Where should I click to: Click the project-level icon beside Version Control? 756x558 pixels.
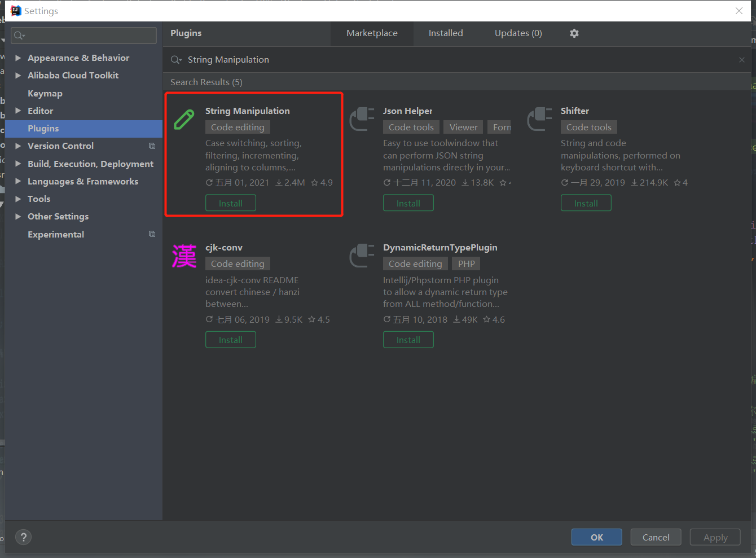click(152, 146)
